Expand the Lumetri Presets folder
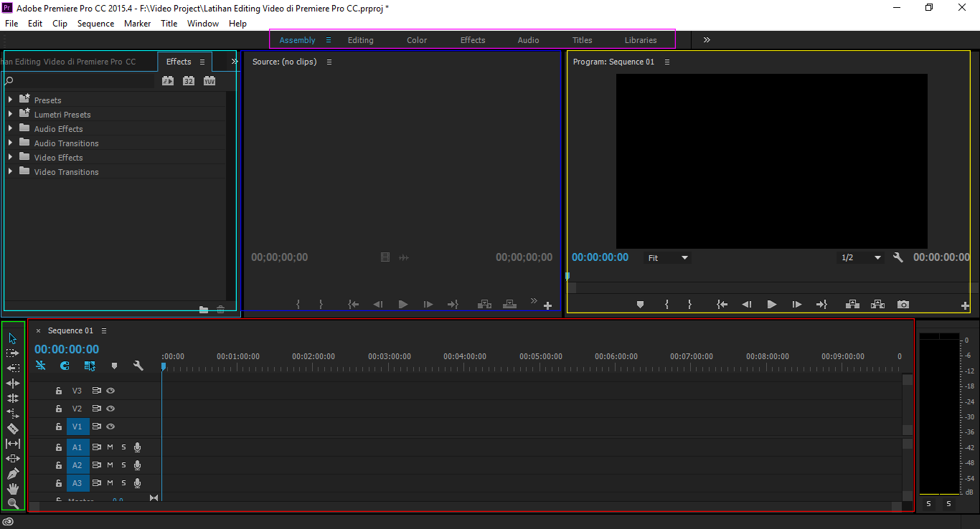Screen dimensions: 980x529 10,114
